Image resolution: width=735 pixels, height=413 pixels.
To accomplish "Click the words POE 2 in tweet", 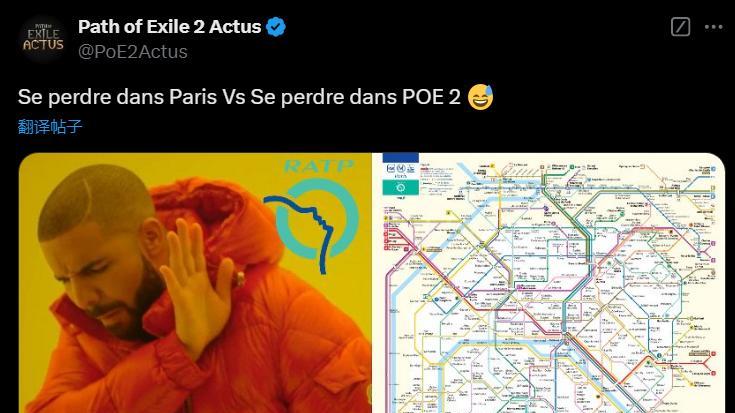I will tap(431, 97).
